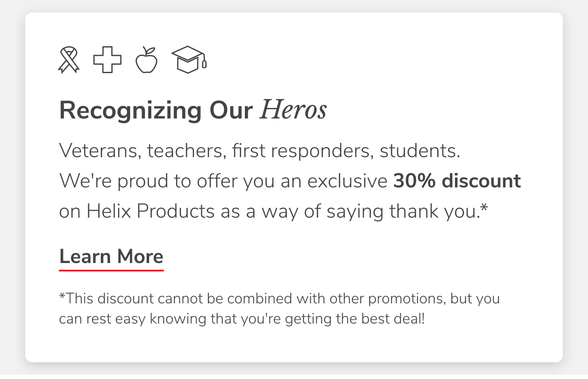
Task: Click the word "students" in the description
Action: [419, 150]
